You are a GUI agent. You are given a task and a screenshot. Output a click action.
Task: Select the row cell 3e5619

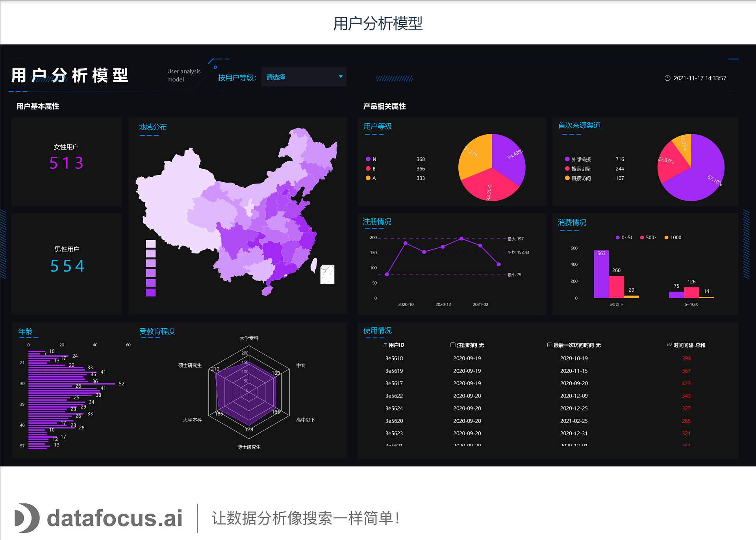pyautogui.click(x=394, y=371)
